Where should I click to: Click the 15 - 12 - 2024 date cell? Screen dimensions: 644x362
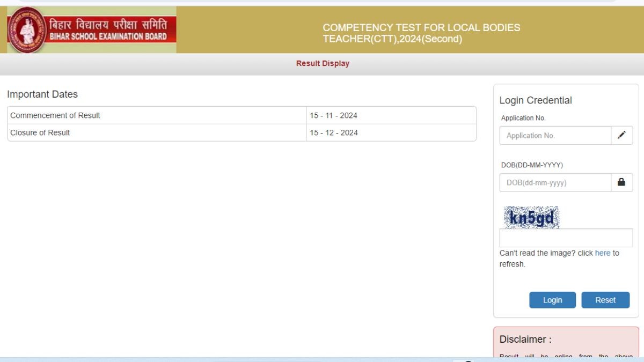click(333, 132)
